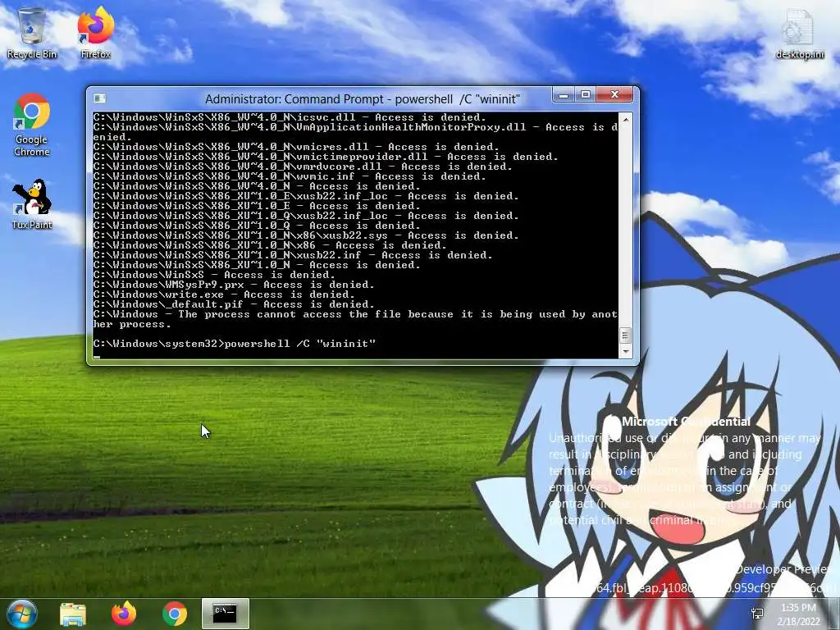Click the 'icsvc.dll' line in the console

(x=290, y=117)
